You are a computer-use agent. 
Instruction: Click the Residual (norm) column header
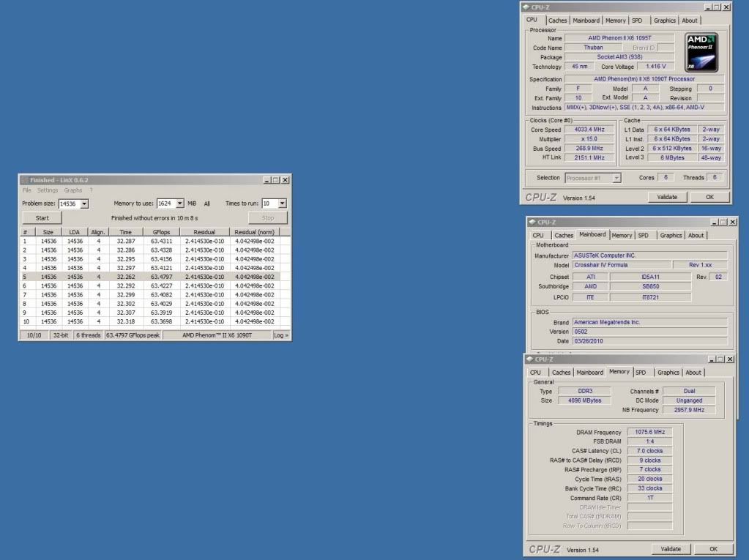(x=254, y=232)
